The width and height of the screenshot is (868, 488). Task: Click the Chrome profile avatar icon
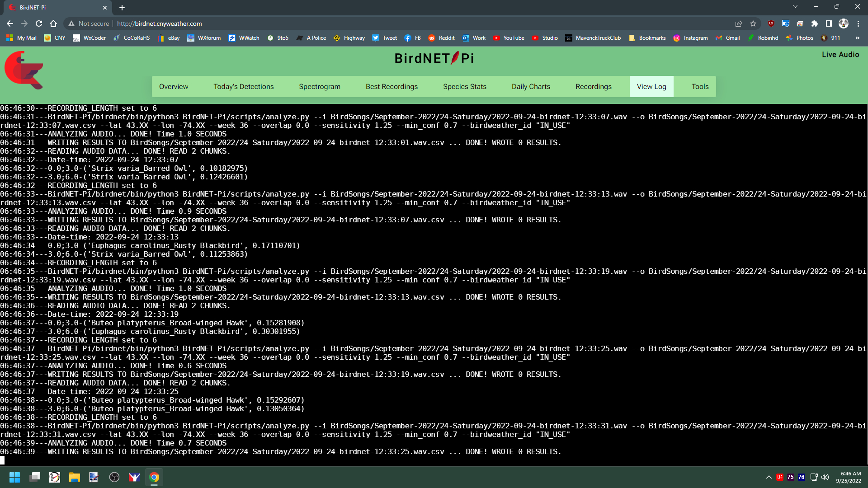pyautogui.click(x=844, y=23)
